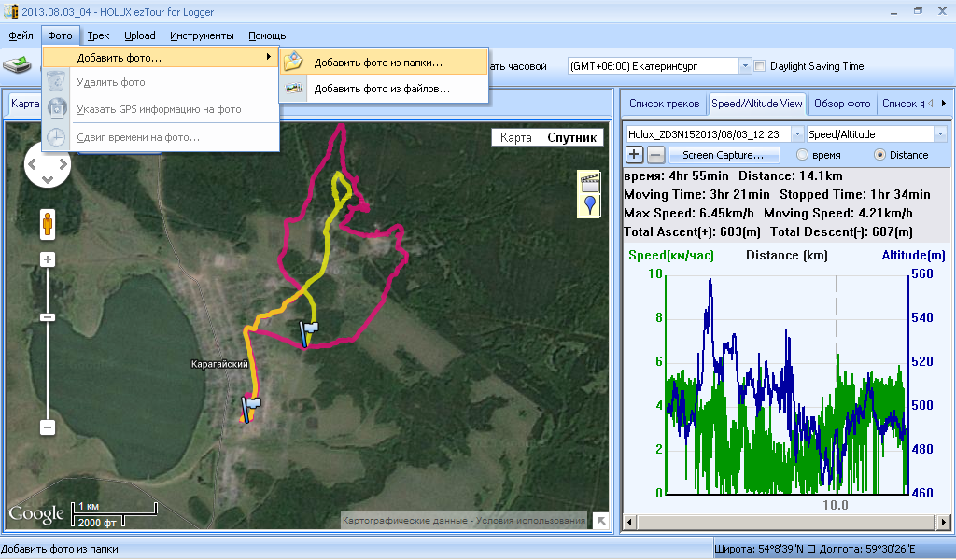The image size is (956, 560).
Task: Click the 'Moving Time: 3hr 21min' text
Action: (696, 194)
